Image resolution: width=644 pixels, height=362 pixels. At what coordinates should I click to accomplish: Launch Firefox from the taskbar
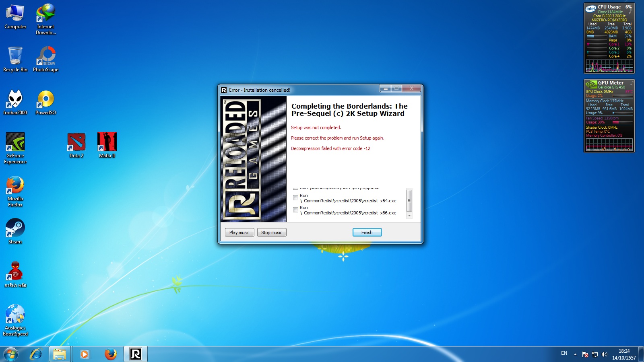pyautogui.click(x=110, y=354)
